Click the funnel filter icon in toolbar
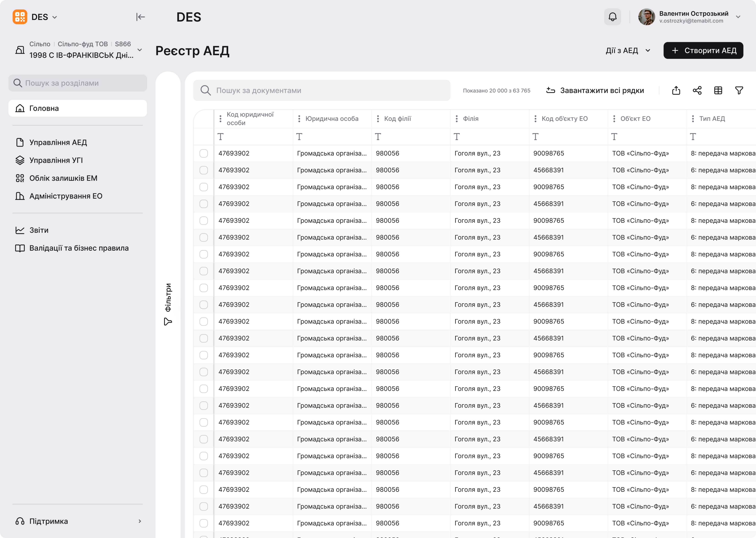This screenshot has width=756, height=538. click(x=739, y=90)
